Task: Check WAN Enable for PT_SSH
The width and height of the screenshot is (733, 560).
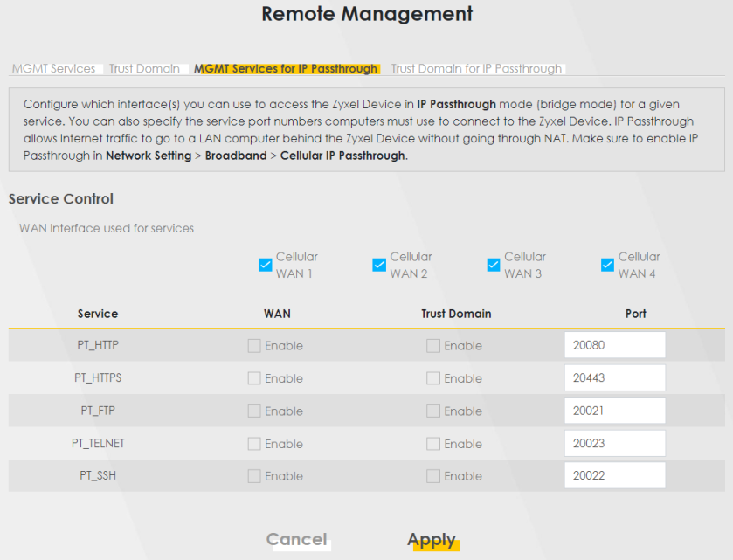Action: tap(254, 476)
